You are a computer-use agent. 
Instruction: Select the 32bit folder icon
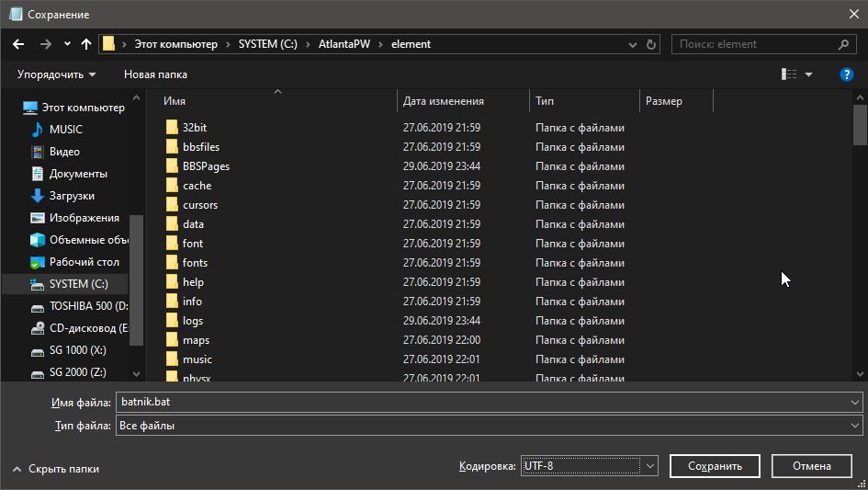point(172,128)
